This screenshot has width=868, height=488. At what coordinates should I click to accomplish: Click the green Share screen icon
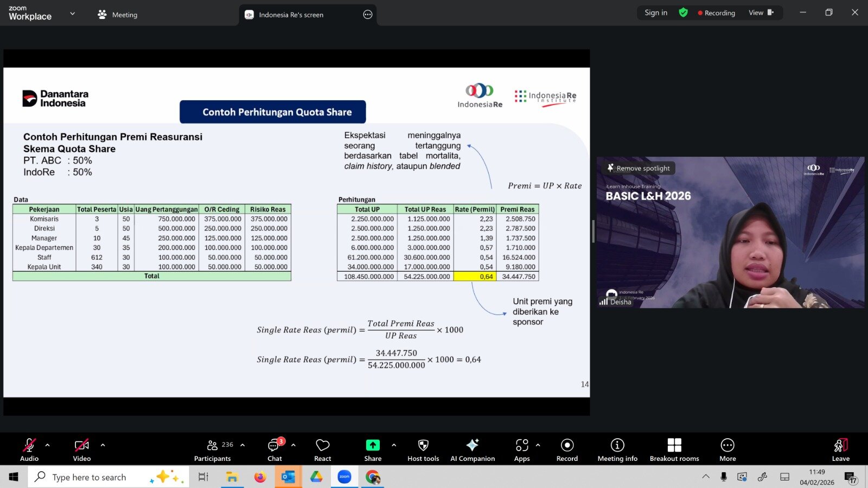[x=373, y=445]
